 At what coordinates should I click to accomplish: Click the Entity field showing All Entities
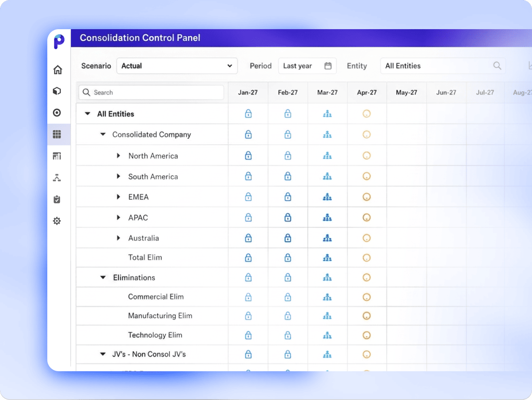(443, 66)
